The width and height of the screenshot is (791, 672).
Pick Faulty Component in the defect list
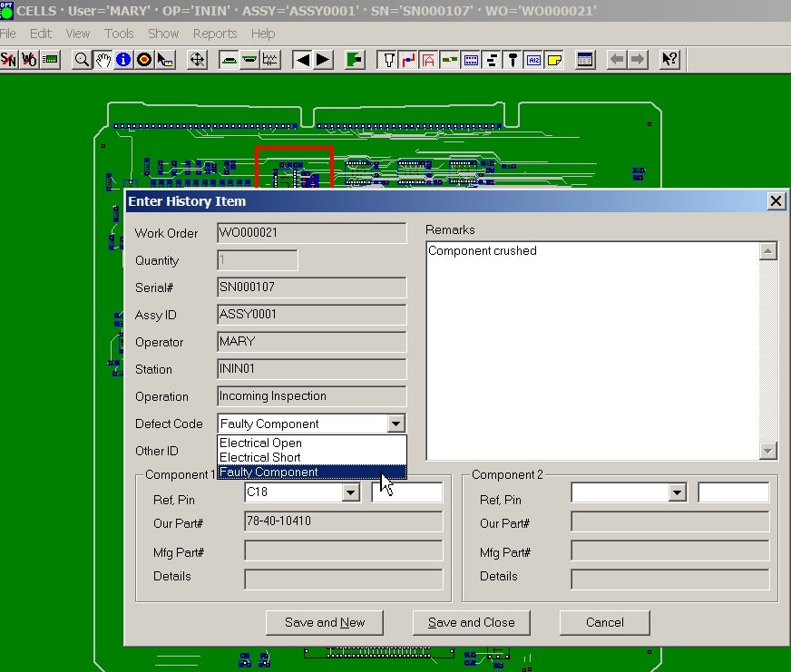(311, 472)
